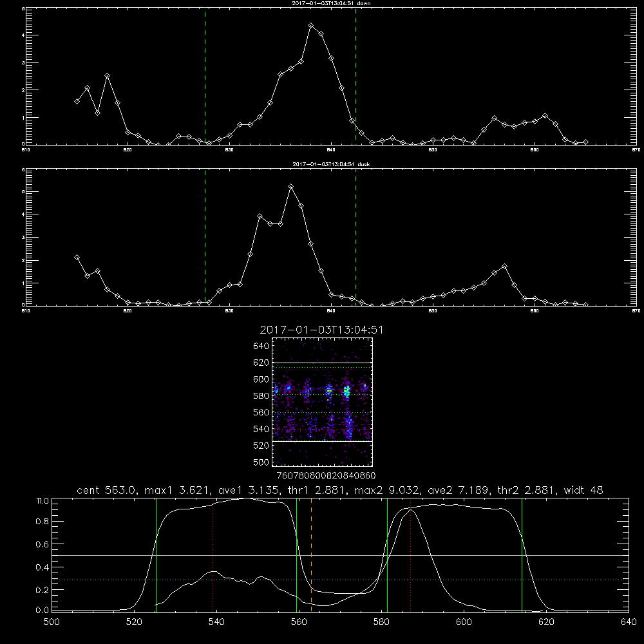Select the 'widt 48' value
The image size is (644, 644).
point(583,490)
